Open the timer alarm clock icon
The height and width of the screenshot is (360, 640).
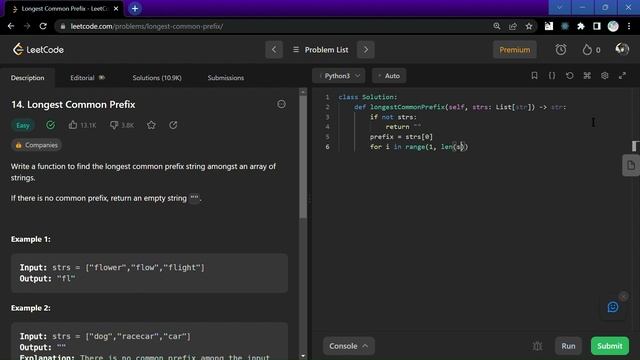561,50
